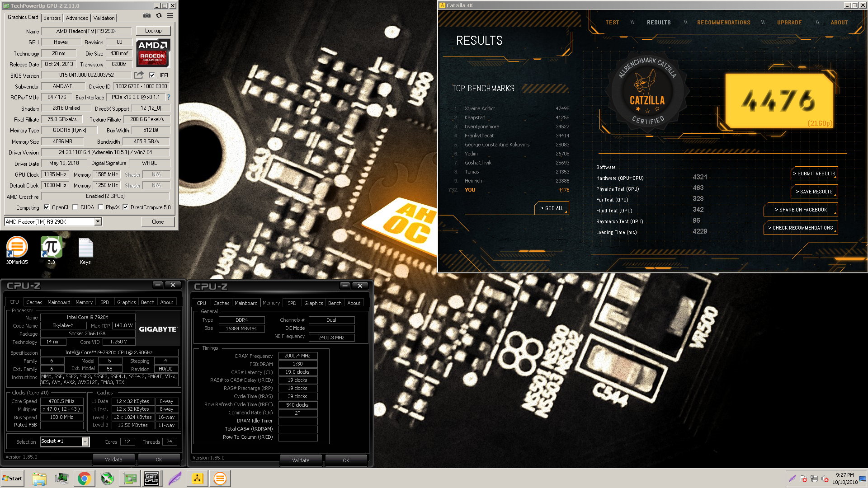This screenshot has height=488, width=868.
Task: Select the YOU rank 732 row
Action: click(x=509, y=190)
